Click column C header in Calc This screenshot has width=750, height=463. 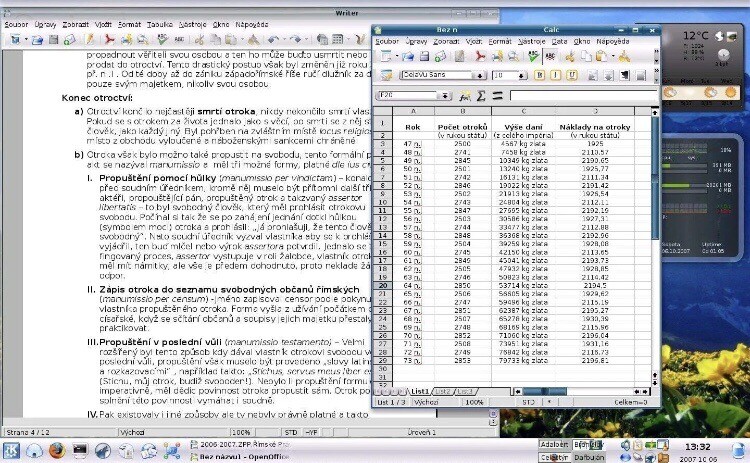523,111
